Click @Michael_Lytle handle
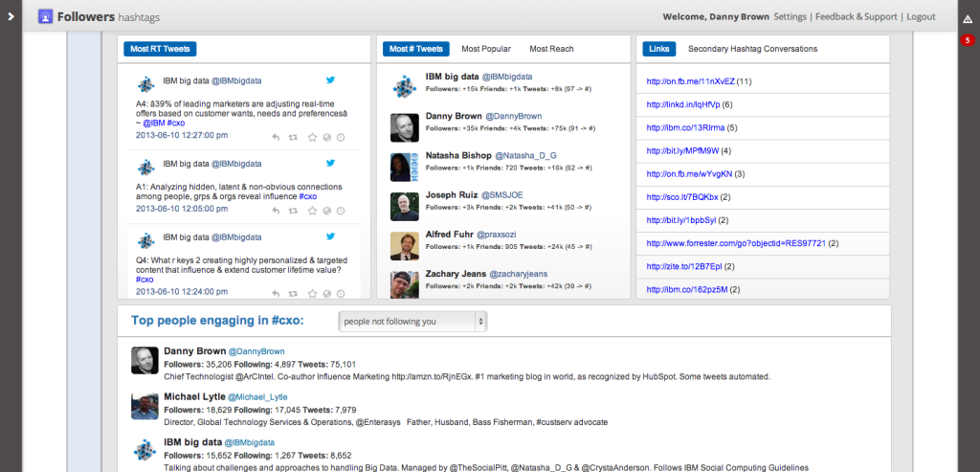The width and height of the screenshot is (980, 472). point(257,397)
